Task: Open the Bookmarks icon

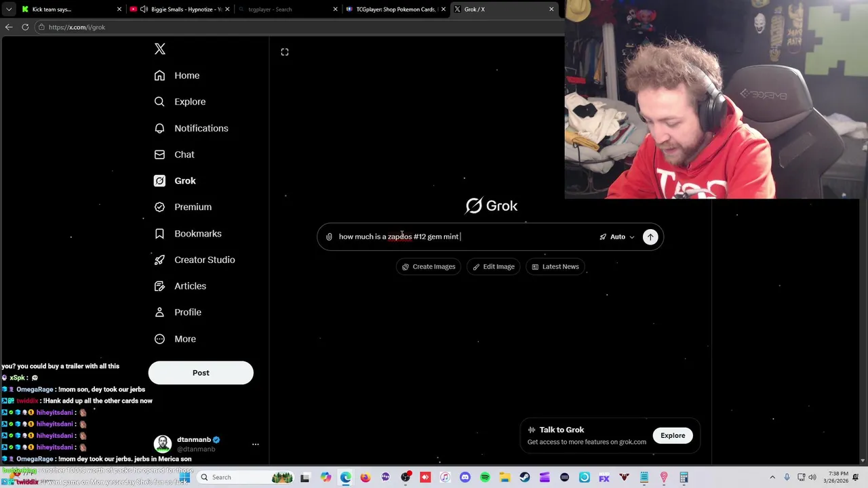Action: pos(159,233)
